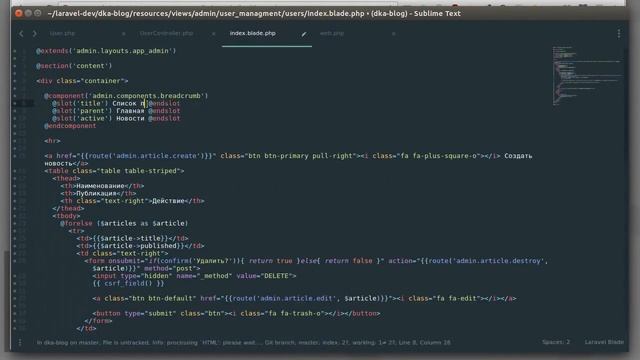Image resolution: width=640 pixels, height=360 pixels.
Task: Click the {{$article->title}} cell line
Action: [132, 238]
